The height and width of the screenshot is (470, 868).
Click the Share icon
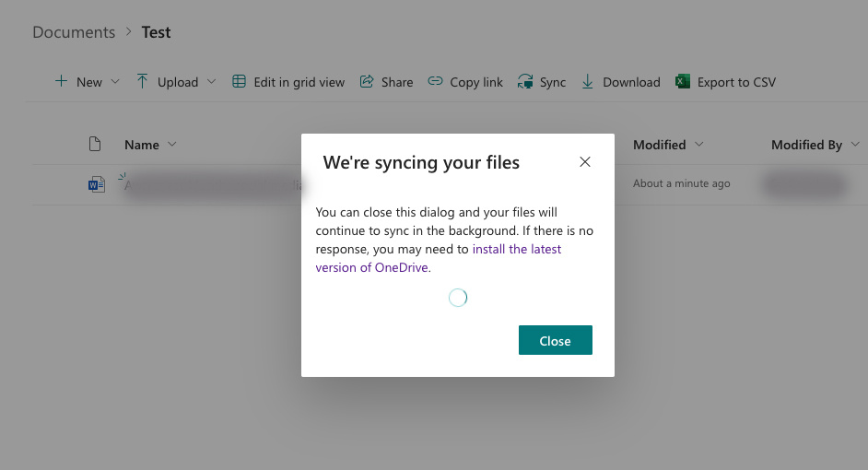367,81
